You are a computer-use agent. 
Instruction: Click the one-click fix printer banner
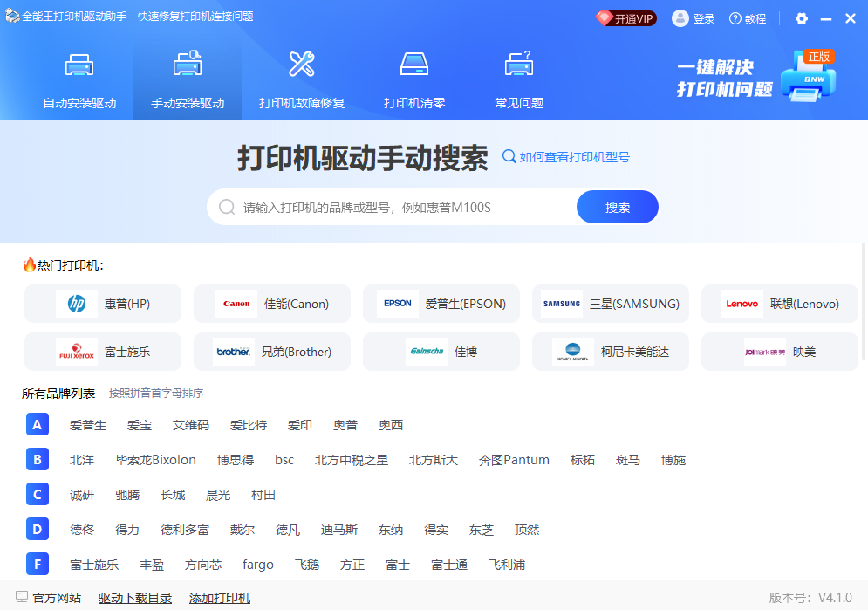point(755,78)
